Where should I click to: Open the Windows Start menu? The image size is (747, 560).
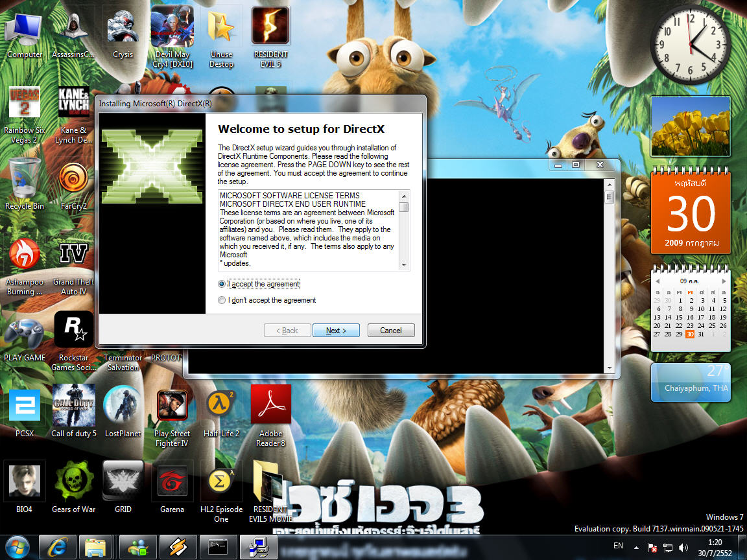tap(18, 547)
